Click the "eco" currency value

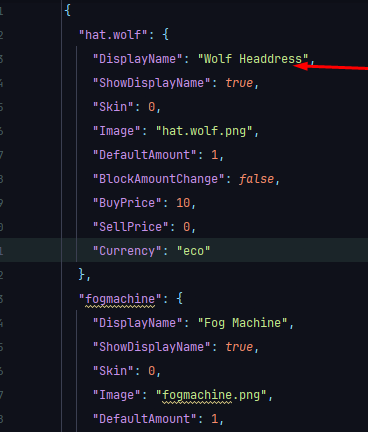coord(194,251)
